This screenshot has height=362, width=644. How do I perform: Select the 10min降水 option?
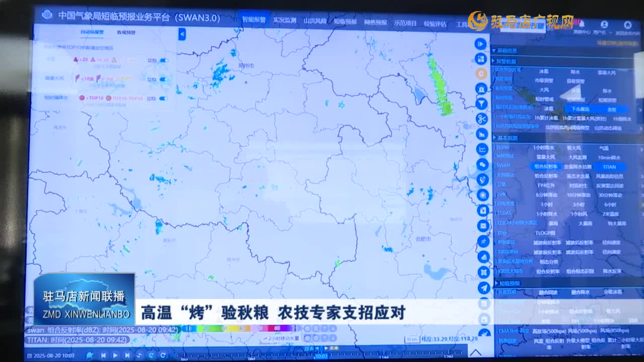point(609,157)
